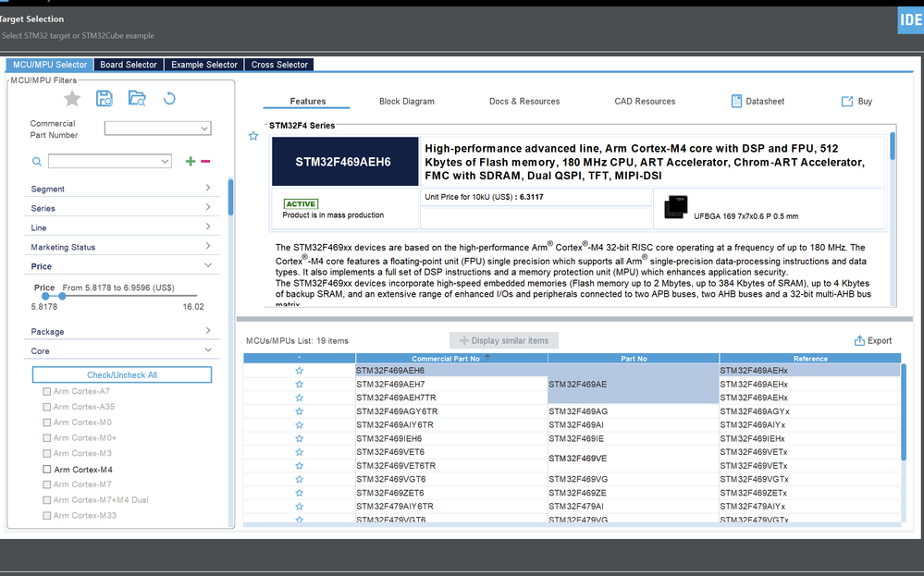The width and height of the screenshot is (924, 576).
Task: Switch to Board Selector tab
Action: (x=129, y=64)
